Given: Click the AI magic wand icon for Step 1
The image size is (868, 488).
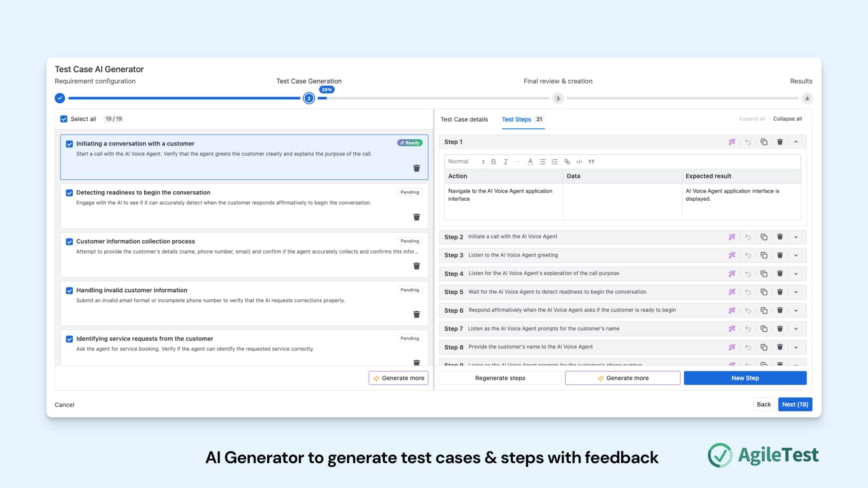Looking at the screenshot, I should (732, 142).
